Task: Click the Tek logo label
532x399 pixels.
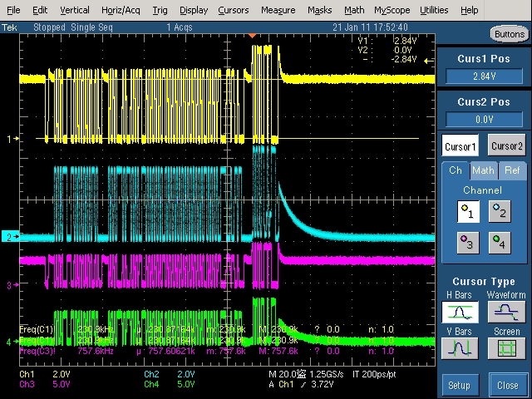Action: (9, 27)
